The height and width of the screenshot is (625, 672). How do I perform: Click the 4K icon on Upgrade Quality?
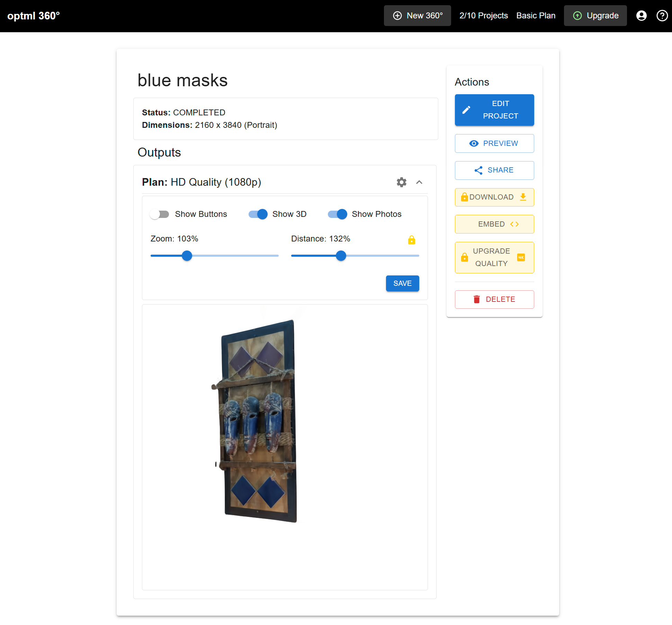click(x=521, y=257)
